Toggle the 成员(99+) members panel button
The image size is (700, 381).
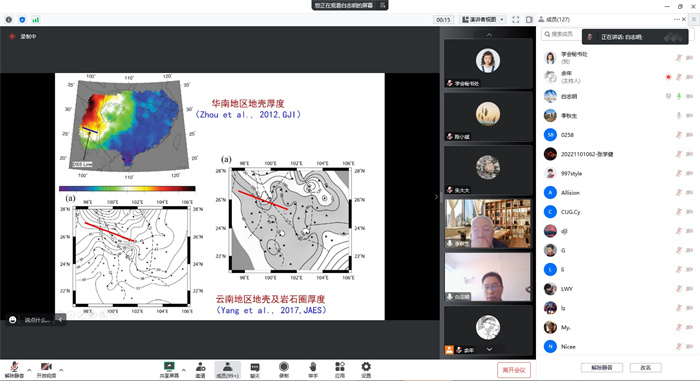click(228, 370)
